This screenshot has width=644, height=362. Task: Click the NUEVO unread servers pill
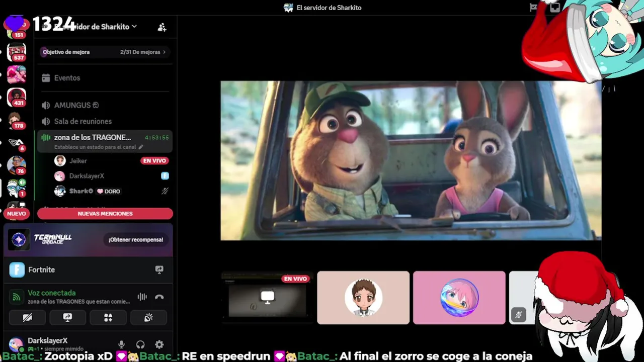click(16, 214)
